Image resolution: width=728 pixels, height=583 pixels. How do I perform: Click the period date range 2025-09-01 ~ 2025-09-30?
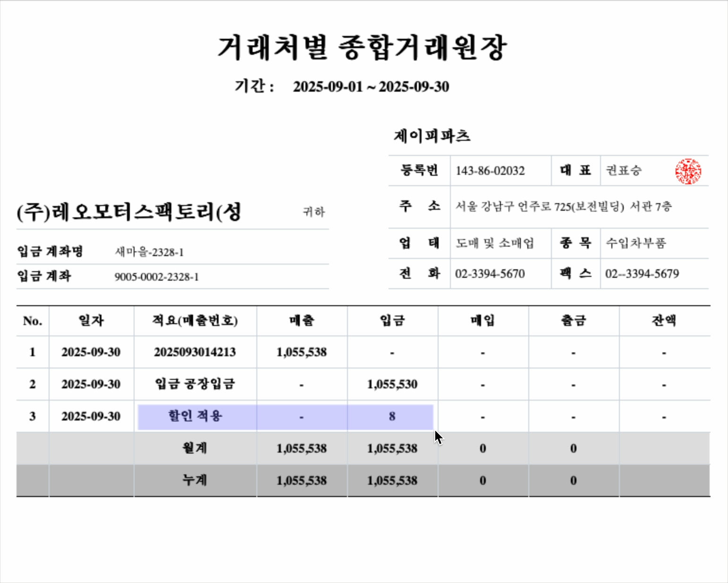371,87
